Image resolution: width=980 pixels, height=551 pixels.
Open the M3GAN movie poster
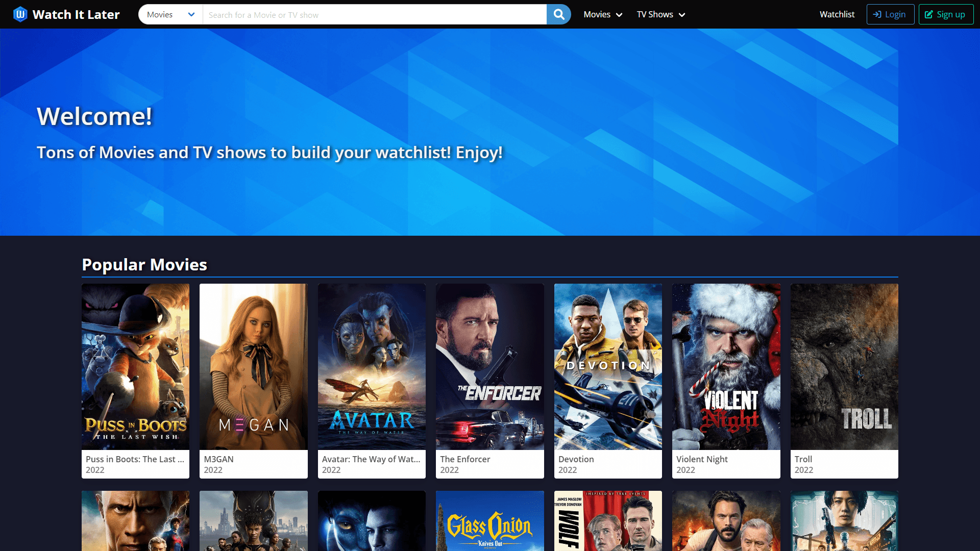tap(253, 366)
